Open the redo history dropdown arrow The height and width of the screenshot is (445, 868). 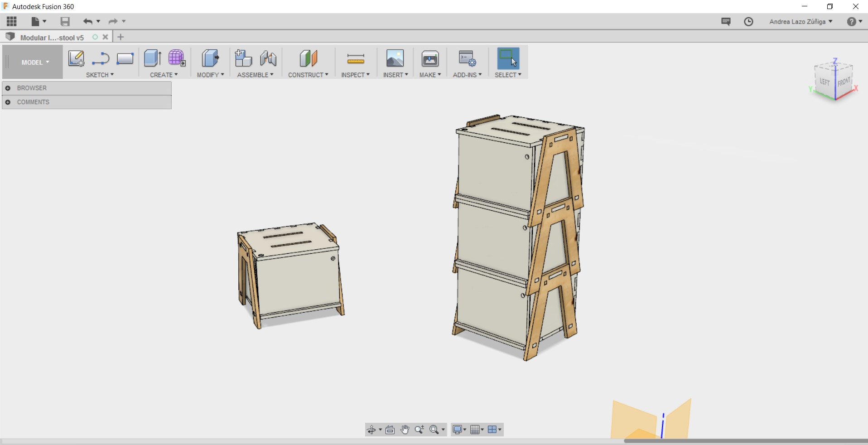click(124, 21)
